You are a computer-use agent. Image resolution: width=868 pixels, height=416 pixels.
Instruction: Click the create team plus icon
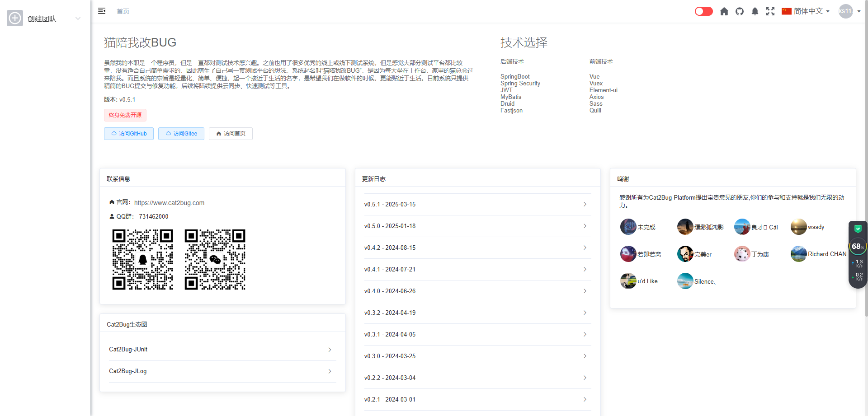15,19
